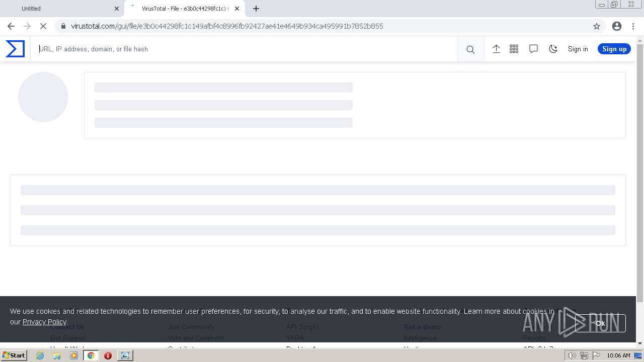644x362 pixels.
Task: Open the Chrome three-dot menu
Action: [633, 26]
